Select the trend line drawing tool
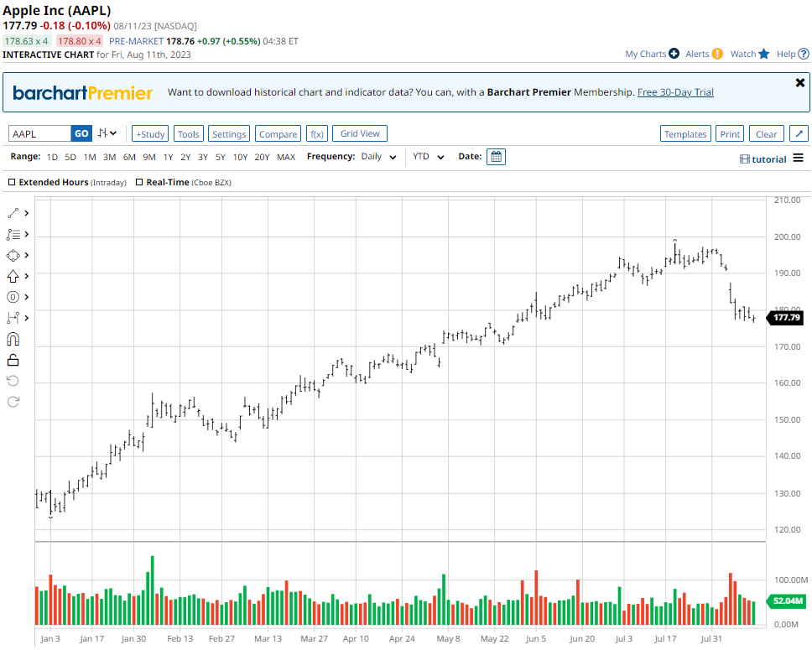 click(x=13, y=212)
